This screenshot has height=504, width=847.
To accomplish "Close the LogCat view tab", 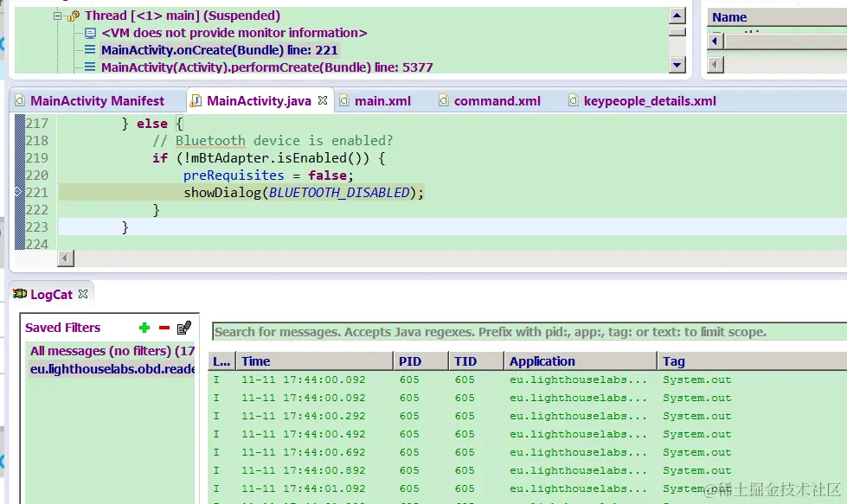I will click(x=83, y=294).
